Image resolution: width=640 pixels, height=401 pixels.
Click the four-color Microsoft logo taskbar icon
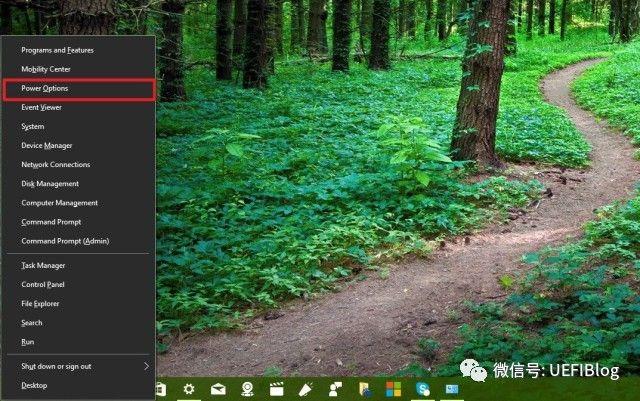click(x=393, y=389)
